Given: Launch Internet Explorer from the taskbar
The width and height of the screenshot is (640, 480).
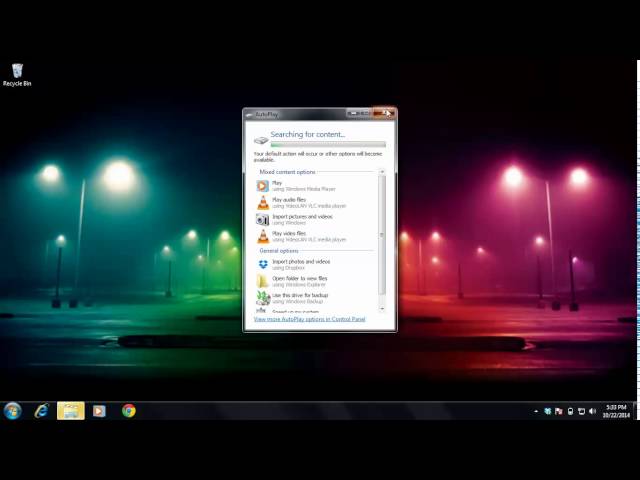Looking at the screenshot, I should click(41, 411).
